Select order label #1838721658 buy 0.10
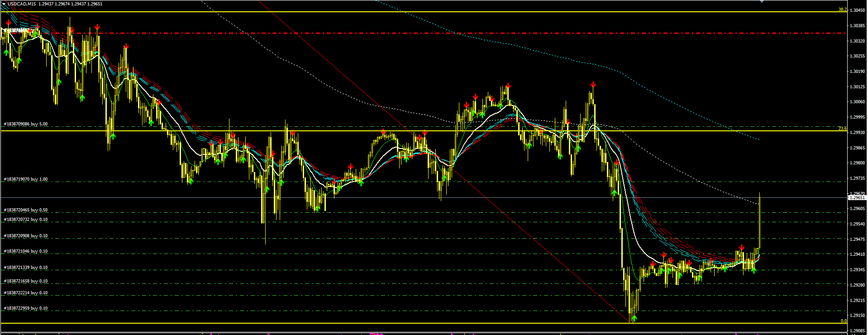This screenshot has height=335, width=868. 26,281
